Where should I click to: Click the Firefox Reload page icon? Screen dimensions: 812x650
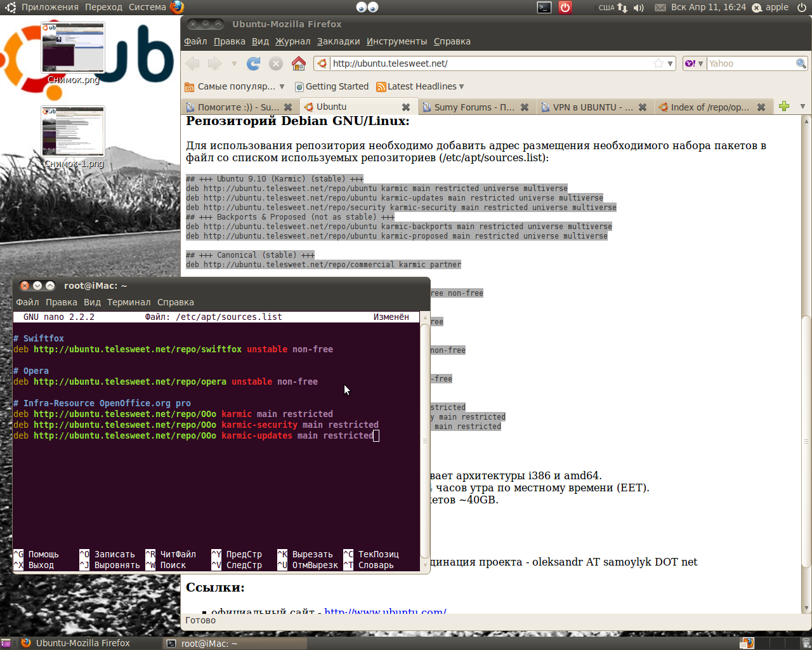tap(254, 63)
